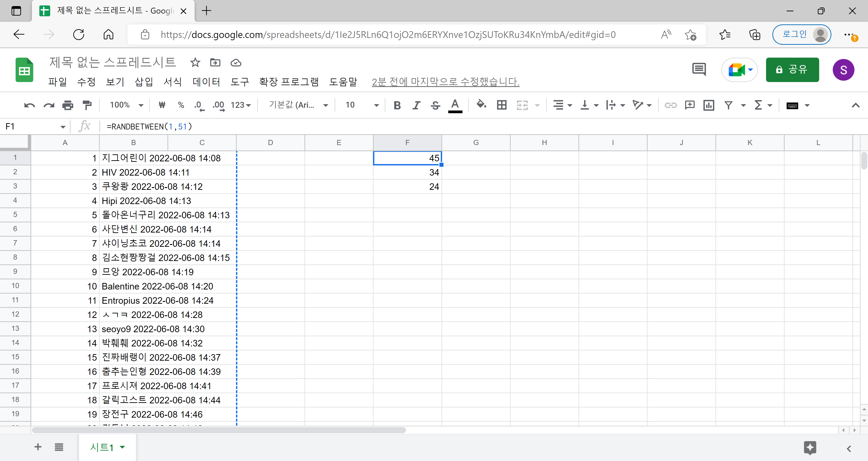Insert a chart using toolbar icon
The image size is (868, 461).
(x=709, y=105)
